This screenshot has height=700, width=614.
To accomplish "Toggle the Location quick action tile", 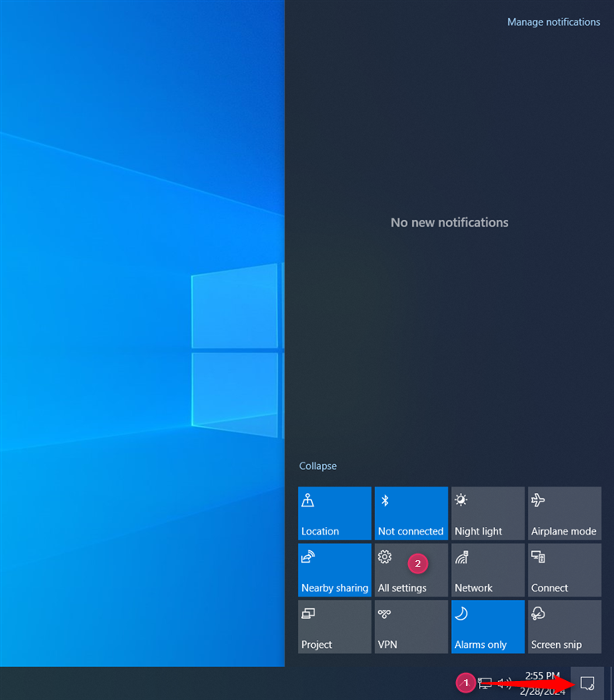I will tap(334, 513).
